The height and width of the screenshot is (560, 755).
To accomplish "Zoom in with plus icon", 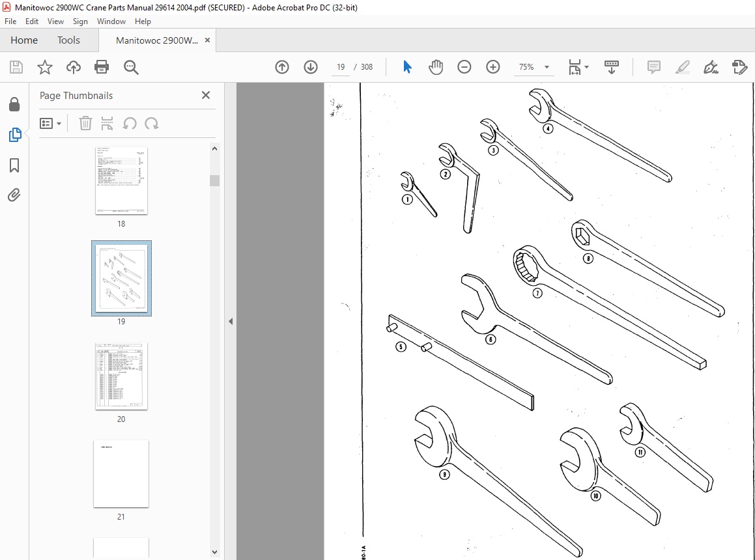I will pos(493,67).
